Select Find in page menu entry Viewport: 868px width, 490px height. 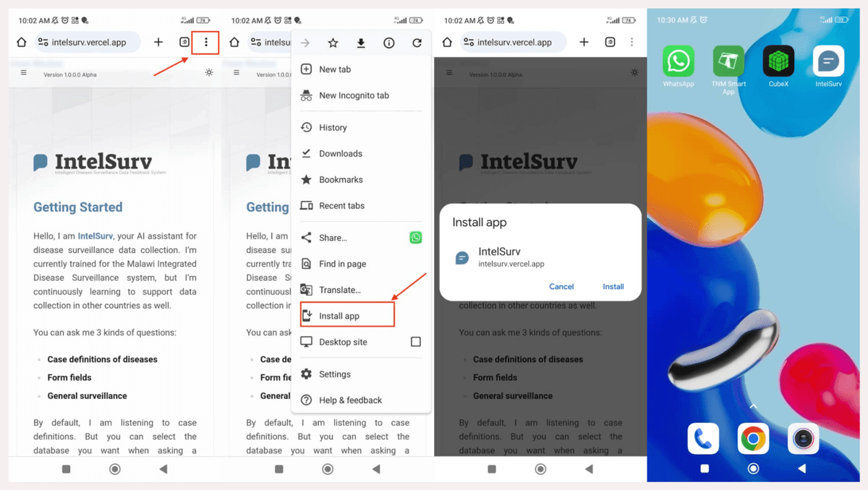[x=360, y=264]
